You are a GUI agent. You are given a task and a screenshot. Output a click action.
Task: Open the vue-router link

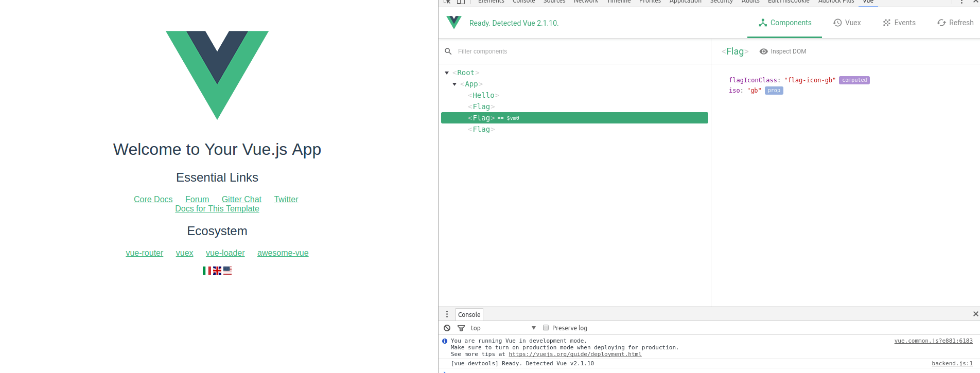[x=145, y=253]
